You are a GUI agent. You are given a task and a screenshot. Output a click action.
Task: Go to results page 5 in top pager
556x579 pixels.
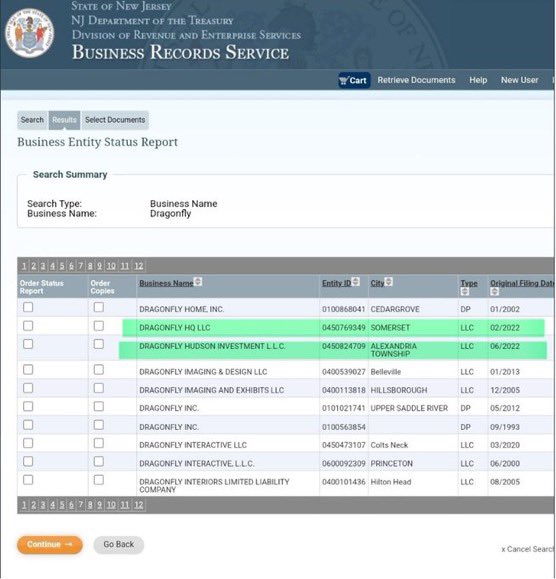pyautogui.click(x=62, y=266)
